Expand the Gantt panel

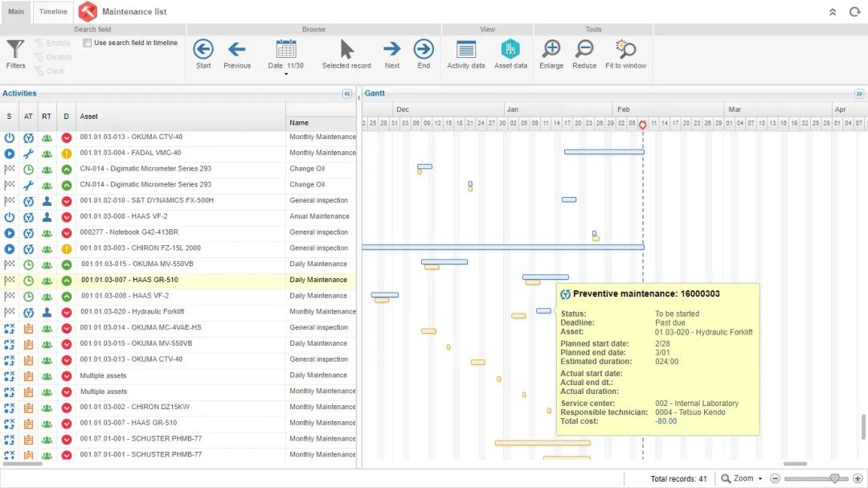(859, 94)
